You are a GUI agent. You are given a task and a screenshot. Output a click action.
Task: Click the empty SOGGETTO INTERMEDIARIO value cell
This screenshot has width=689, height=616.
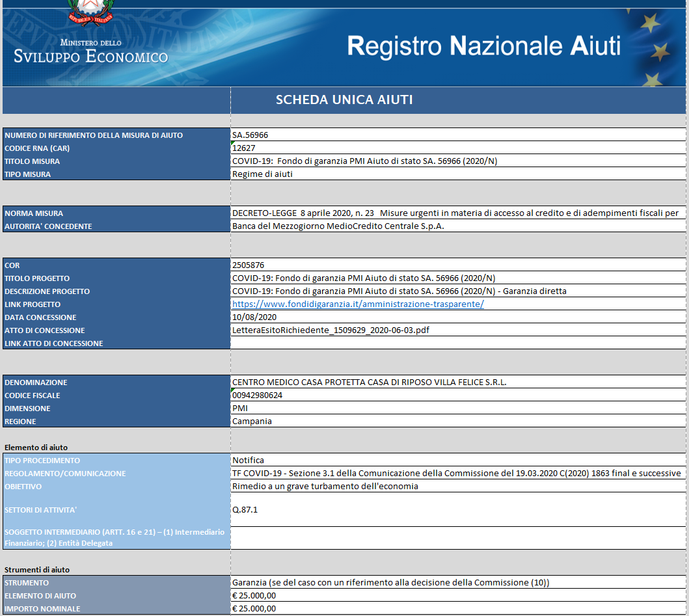[x=458, y=538]
